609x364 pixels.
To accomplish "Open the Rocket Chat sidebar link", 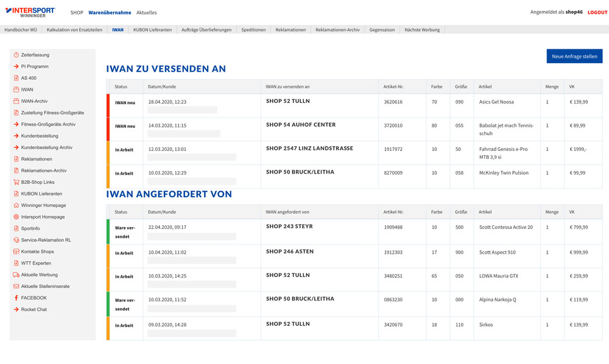I will 33,310.
